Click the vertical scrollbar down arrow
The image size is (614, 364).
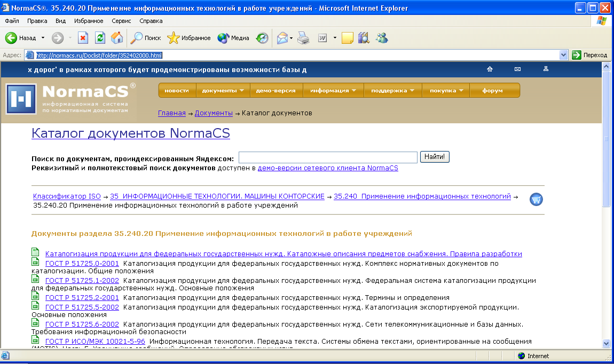pyautogui.click(x=606, y=344)
